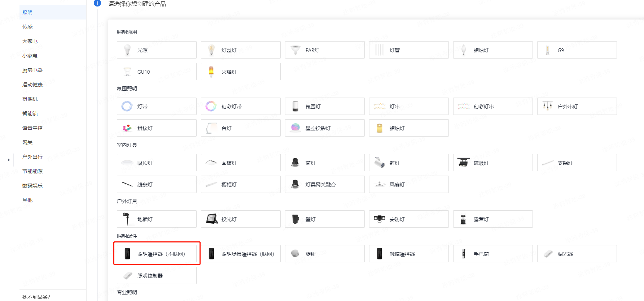644x301 pixels.
Task: Select the 幻彩灯串 icon
Action: point(464,106)
